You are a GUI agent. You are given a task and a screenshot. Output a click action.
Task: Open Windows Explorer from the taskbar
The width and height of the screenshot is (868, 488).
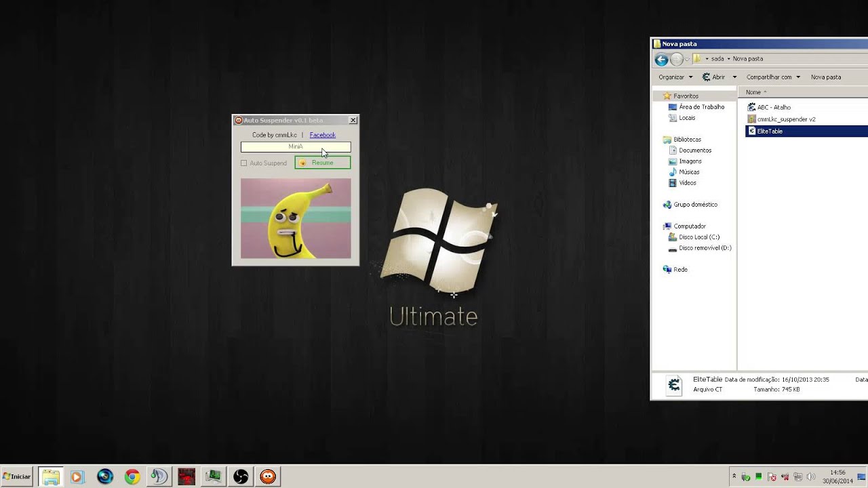tap(51, 477)
